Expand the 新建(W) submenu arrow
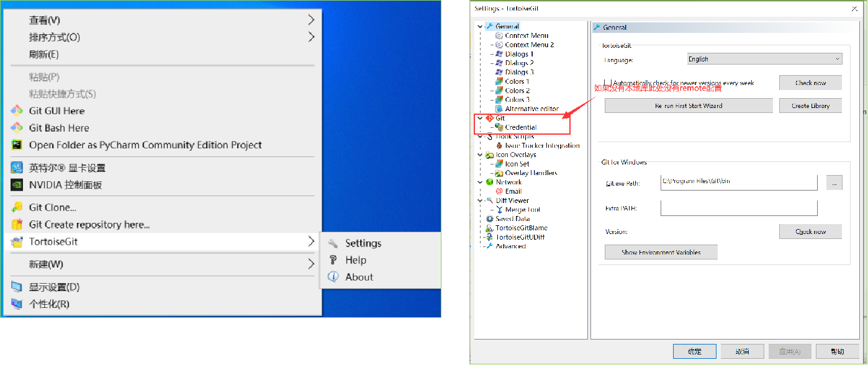Screen dimensions: 868x365 tap(311, 264)
